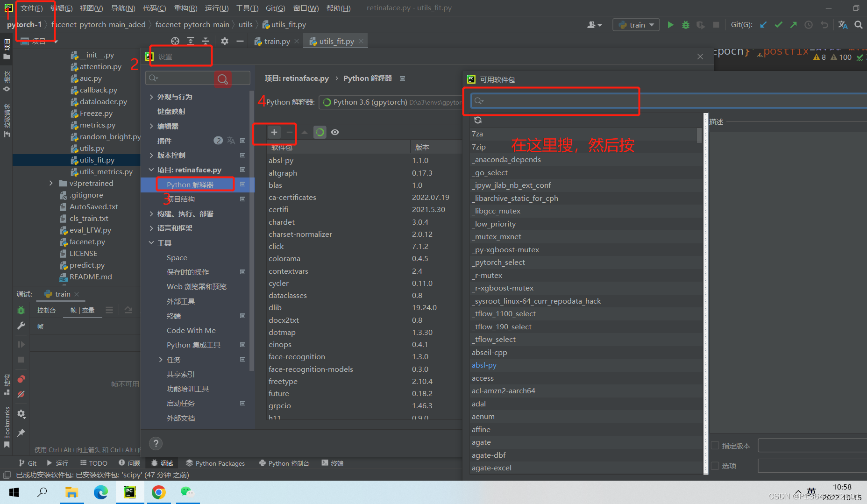Image resolution: width=867 pixels, height=504 pixels.
Task: Click the 指定版本 version input box
Action: click(812, 446)
